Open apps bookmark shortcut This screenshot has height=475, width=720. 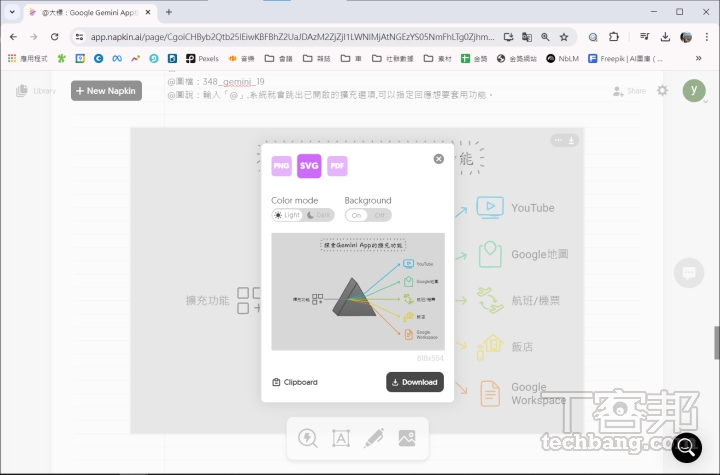28,58
